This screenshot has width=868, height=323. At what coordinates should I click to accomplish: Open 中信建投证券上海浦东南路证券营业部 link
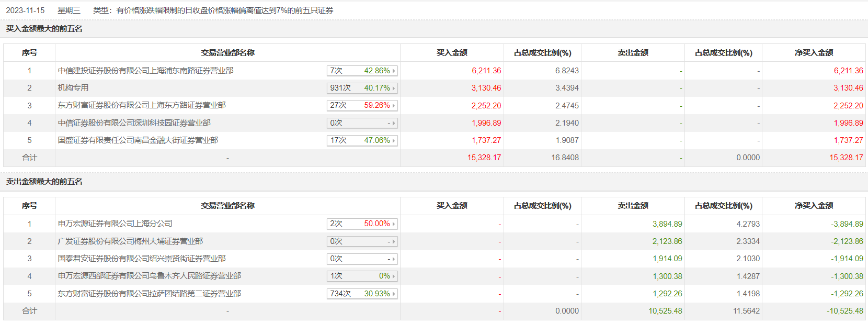click(145, 71)
